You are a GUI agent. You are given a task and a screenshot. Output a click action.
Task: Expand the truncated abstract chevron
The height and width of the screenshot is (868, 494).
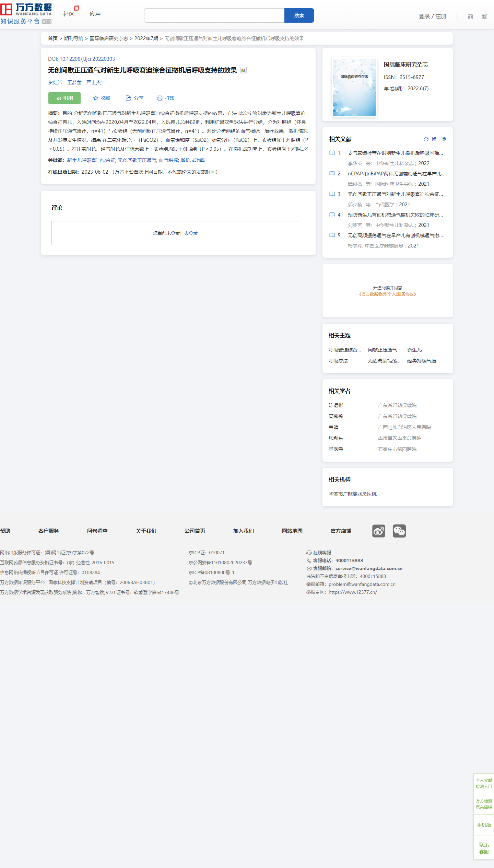pyautogui.click(x=306, y=149)
